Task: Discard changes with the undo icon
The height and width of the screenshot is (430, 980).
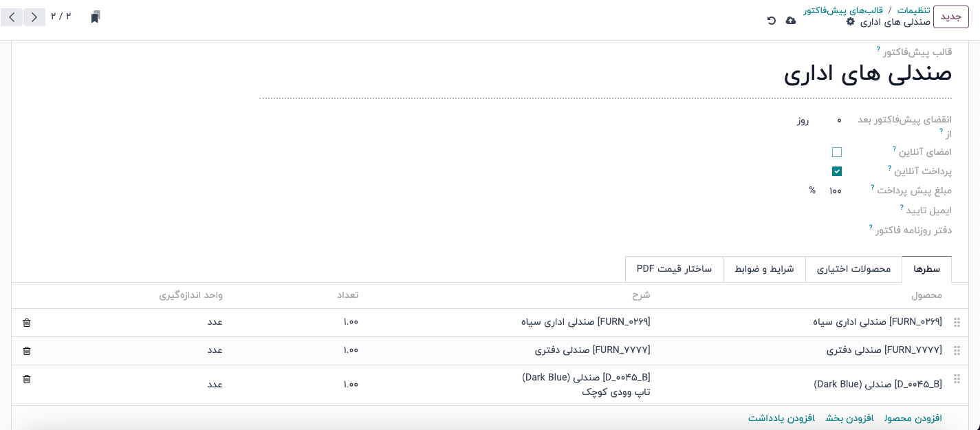Action: 772,21
